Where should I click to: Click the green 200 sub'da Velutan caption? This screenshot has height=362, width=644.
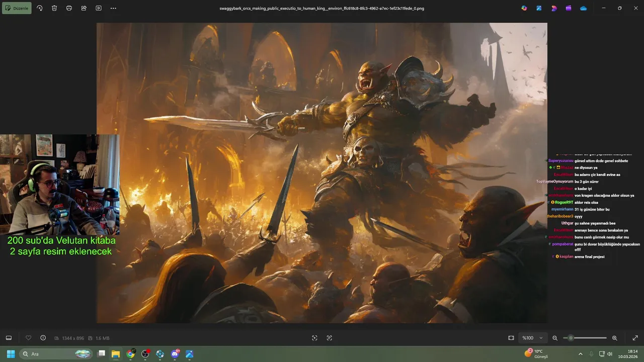click(x=61, y=246)
